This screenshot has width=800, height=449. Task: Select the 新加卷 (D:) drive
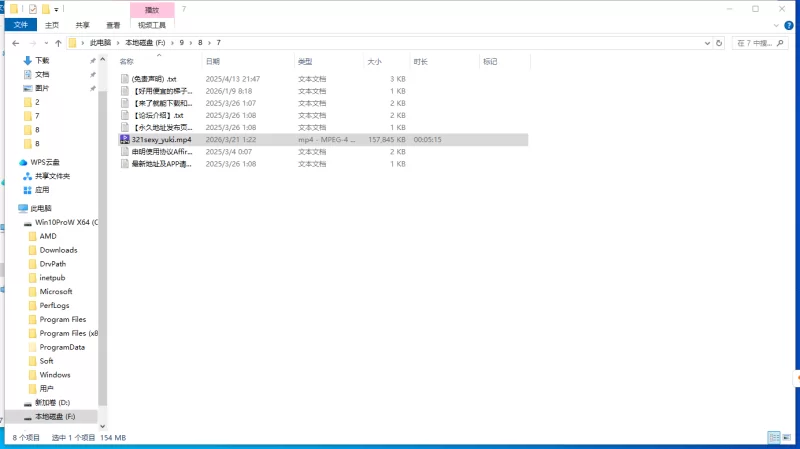click(x=52, y=403)
